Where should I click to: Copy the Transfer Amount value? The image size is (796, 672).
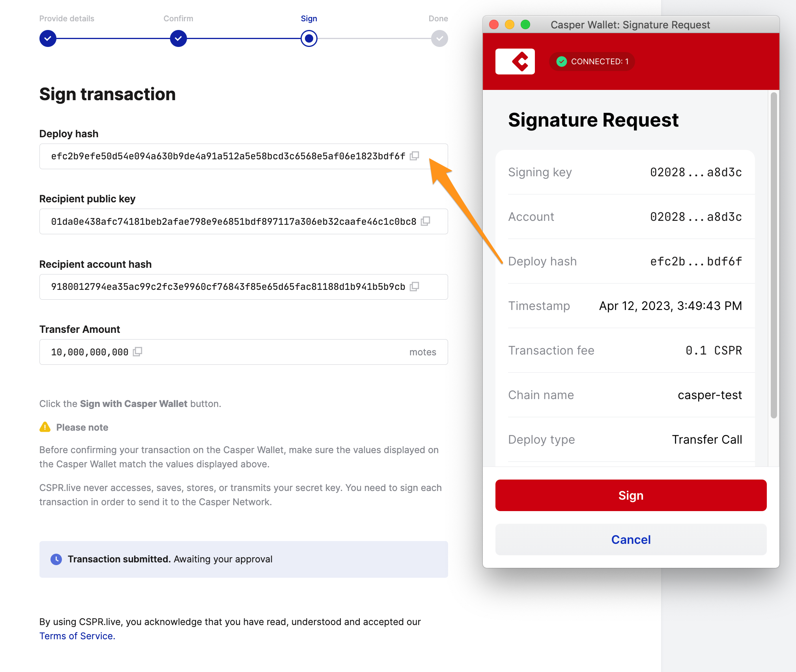click(x=138, y=351)
